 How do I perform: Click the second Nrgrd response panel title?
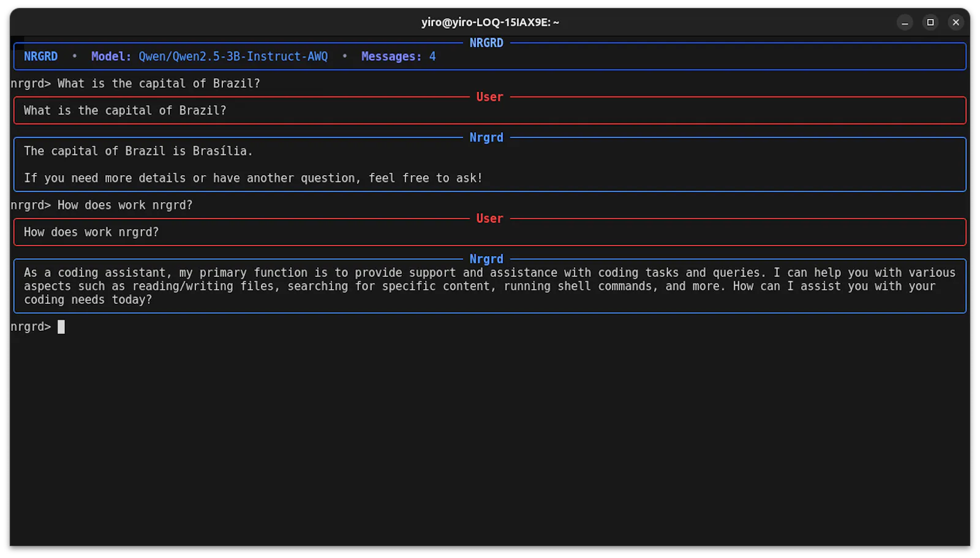486,259
